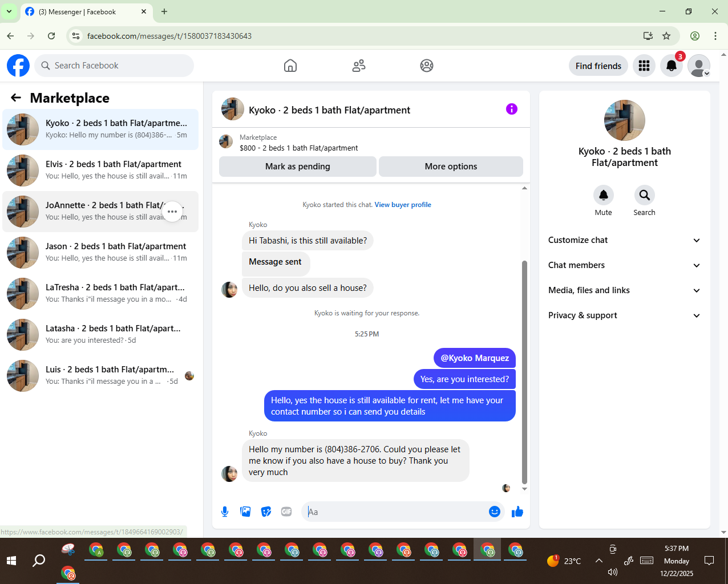Screen dimensions: 728x584
Task: Bookmark this page with the star icon
Action: [x=666, y=36]
